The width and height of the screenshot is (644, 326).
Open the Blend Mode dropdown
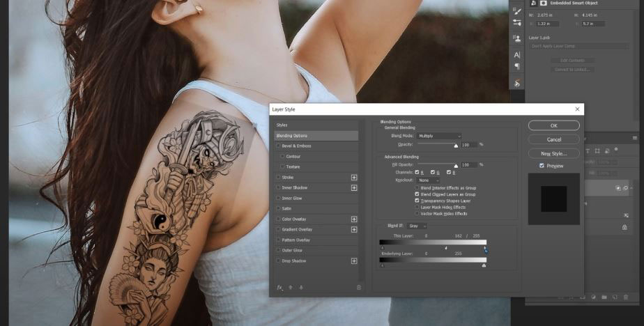(439, 136)
